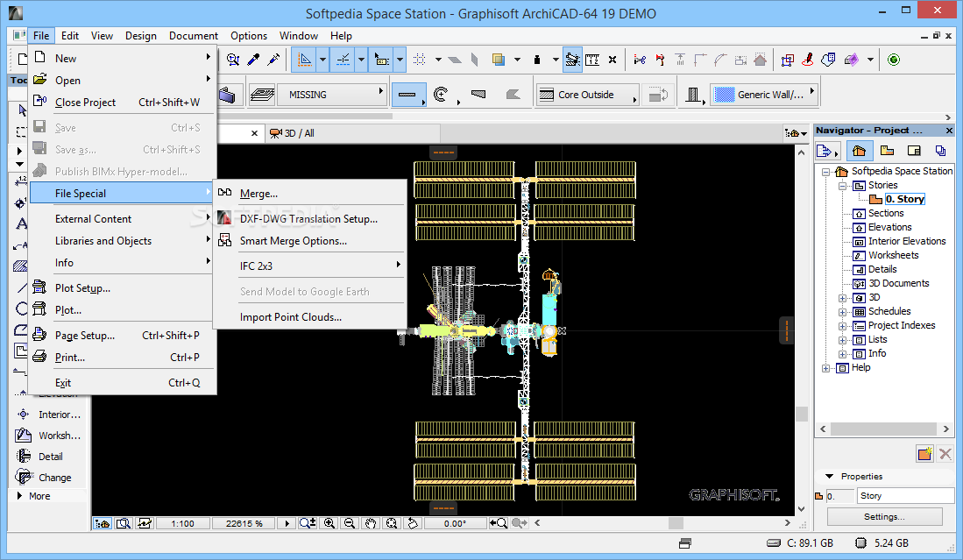The width and height of the screenshot is (963, 560).
Task: Click the 0.00° orientation button
Action: (x=455, y=523)
